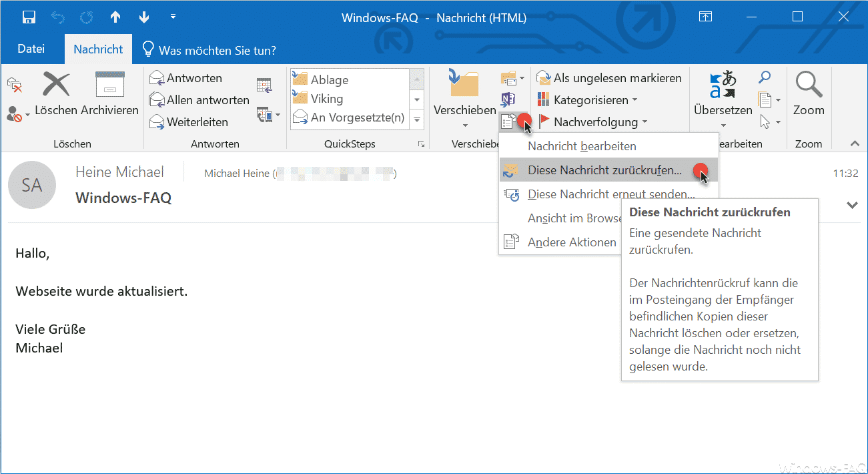The width and height of the screenshot is (868, 474).
Task: Open the Kategorisieren dropdown
Action: [x=587, y=100]
